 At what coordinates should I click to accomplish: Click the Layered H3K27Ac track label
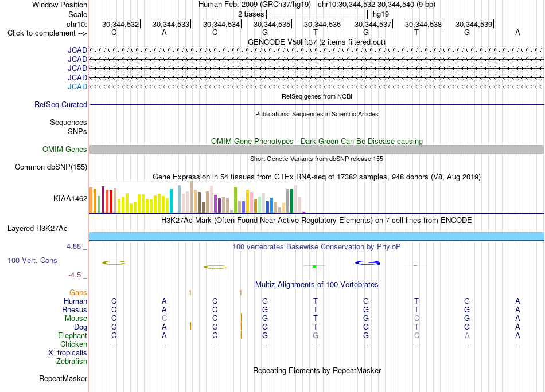coord(37,229)
